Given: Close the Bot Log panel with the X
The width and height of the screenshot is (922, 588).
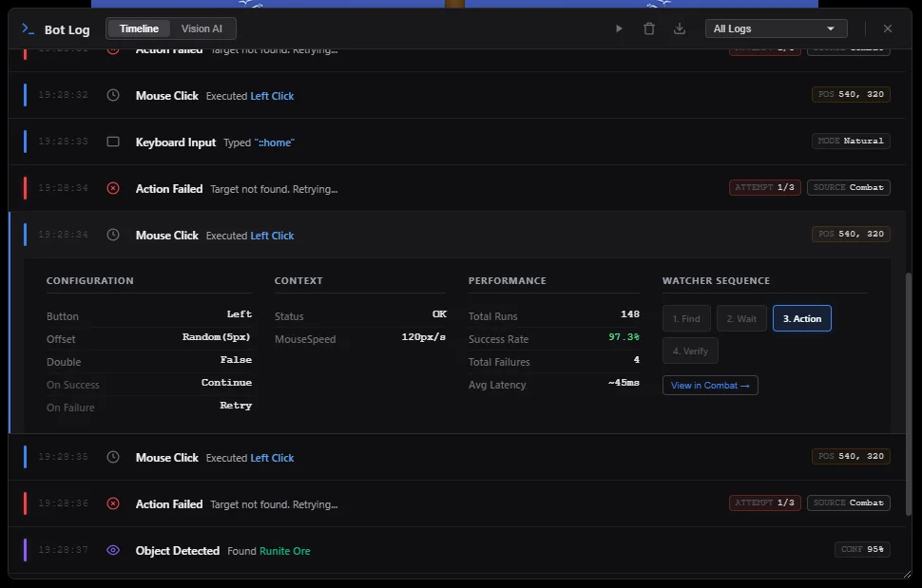Looking at the screenshot, I should [888, 28].
